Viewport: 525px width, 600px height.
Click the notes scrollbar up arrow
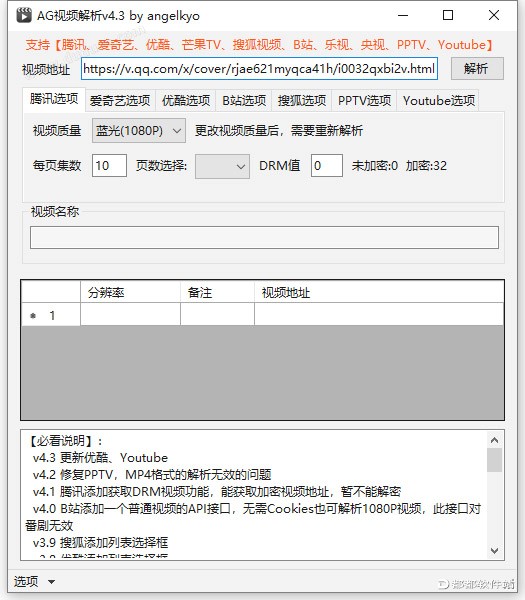click(x=494, y=440)
